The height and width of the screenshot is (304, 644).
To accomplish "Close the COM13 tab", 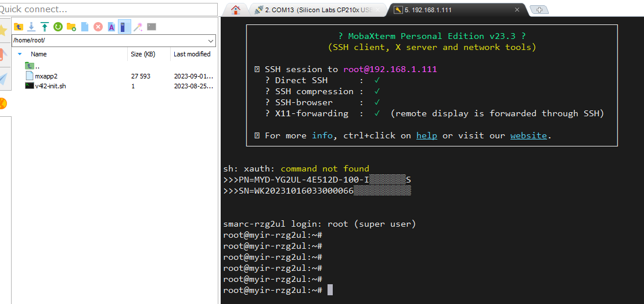I will pyautogui.click(x=378, y=10).
